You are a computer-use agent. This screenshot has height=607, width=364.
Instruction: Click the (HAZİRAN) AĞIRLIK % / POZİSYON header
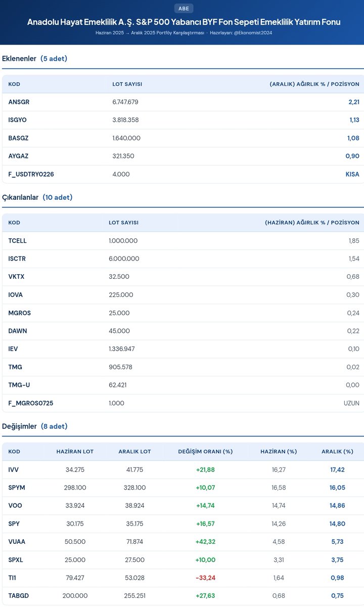(312, 223)
